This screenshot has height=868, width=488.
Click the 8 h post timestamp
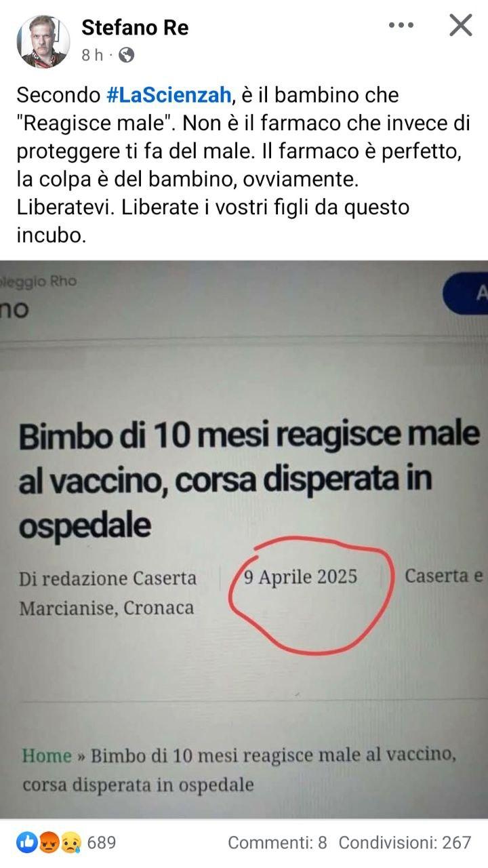(92, 56)
